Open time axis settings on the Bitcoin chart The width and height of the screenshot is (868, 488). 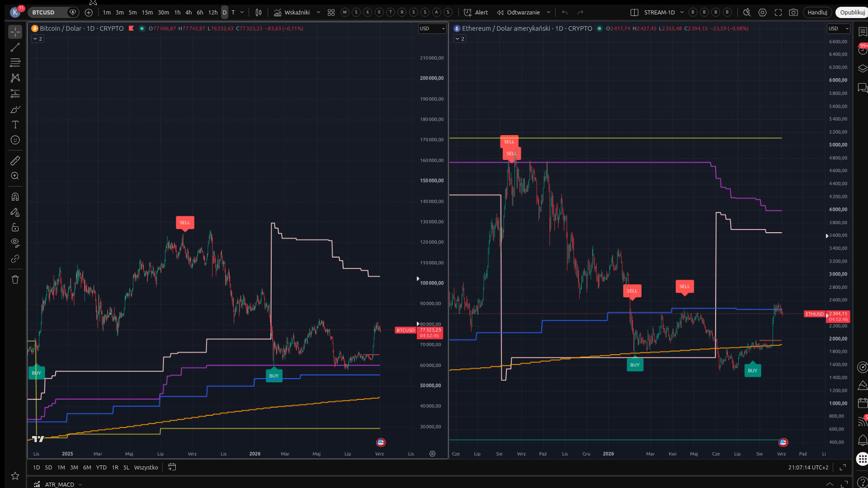432,454
